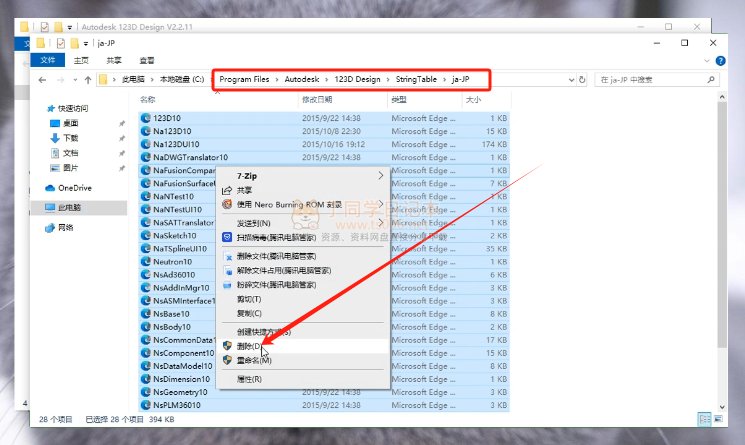Viewport: 745px width, 445px height.
Task: Choose 属性(R) in context menu
Action: (x=303, y=379)
